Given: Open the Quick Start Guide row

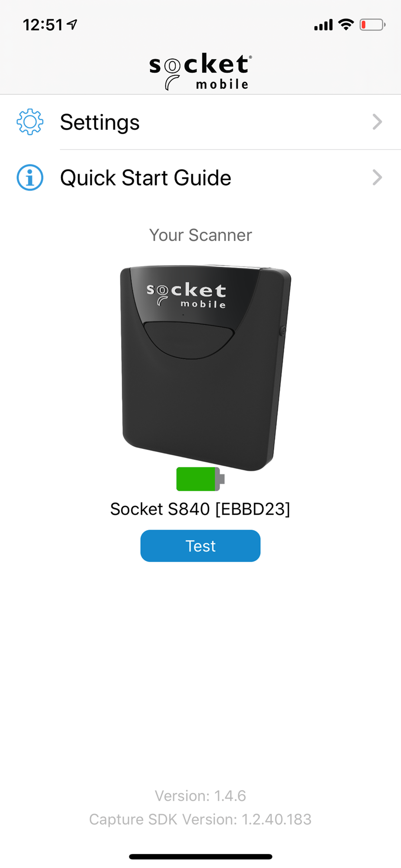Looking at the screenshot, I should 200,178.
